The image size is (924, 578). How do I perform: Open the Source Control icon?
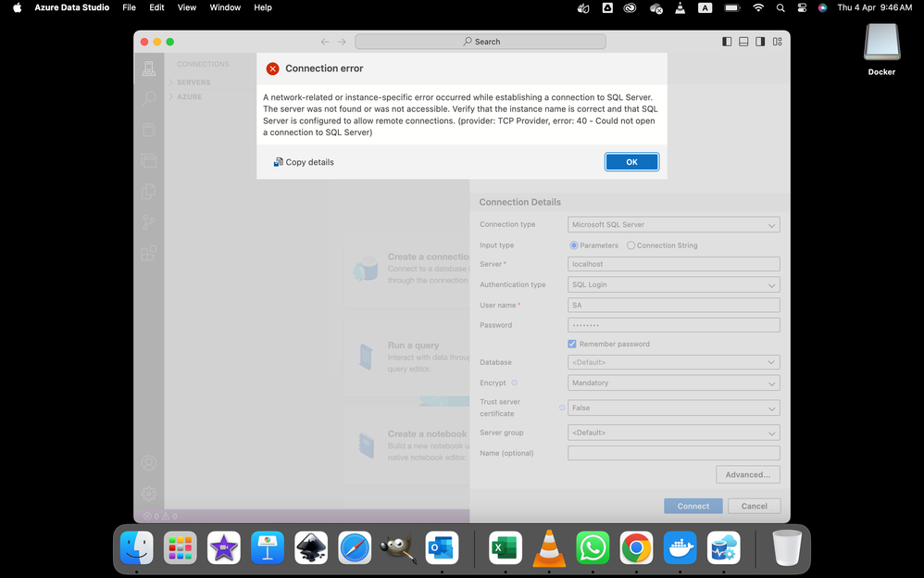tap(148, 221)
